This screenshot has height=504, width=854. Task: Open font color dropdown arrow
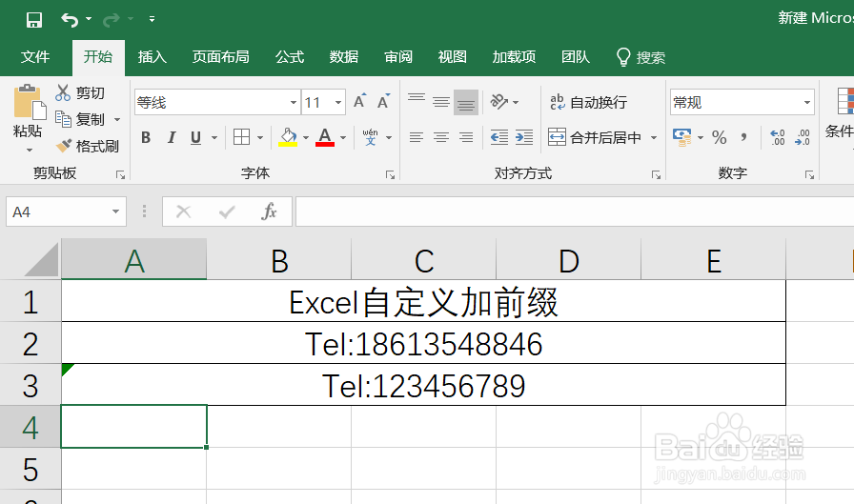pyautogui.click(x=342, y=138)
